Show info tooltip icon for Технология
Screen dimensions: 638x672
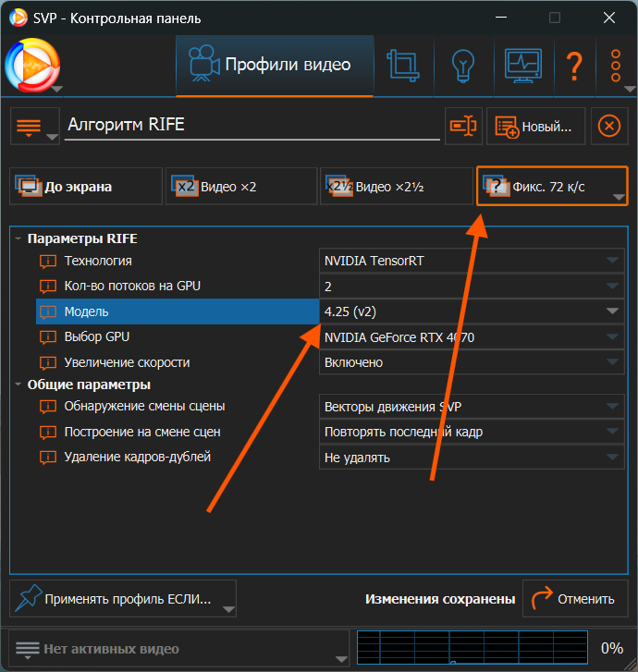point(48,261)
